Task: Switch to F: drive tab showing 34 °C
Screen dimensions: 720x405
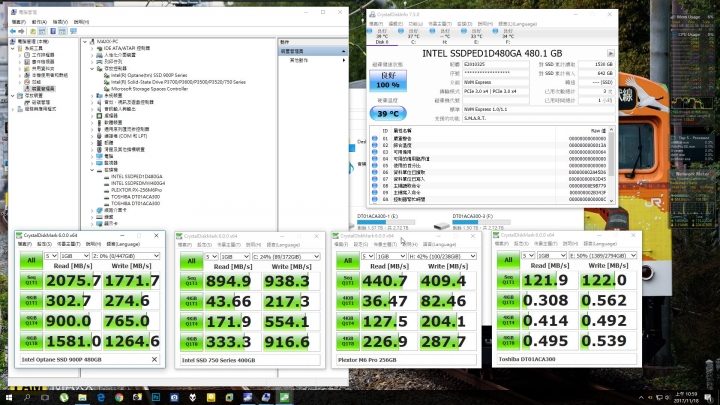Action: click(508, 36)
